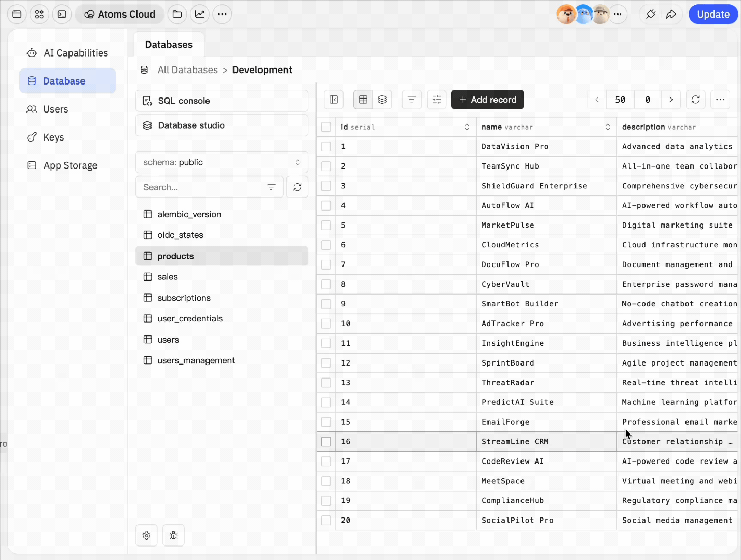Open the analytics chart icon in the top bar
The height and width of the screenshot is (560, 741).
coord(200,14)
